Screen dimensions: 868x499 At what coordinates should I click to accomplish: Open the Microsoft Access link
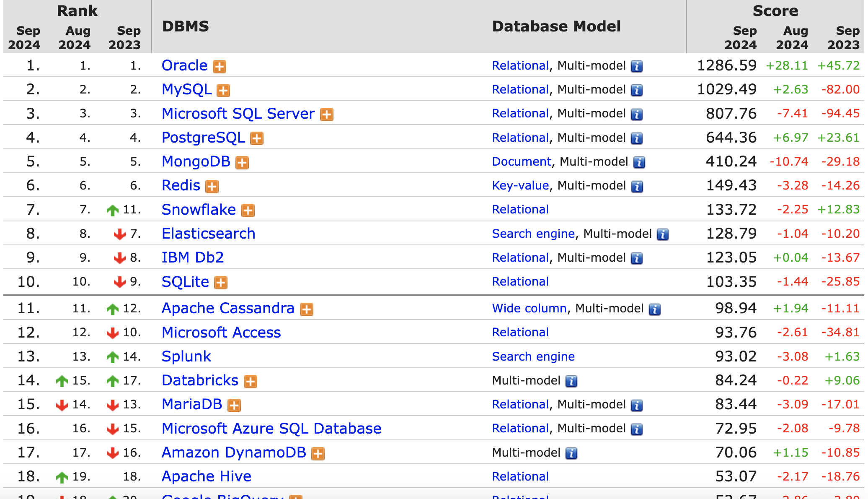pos(221,332)
